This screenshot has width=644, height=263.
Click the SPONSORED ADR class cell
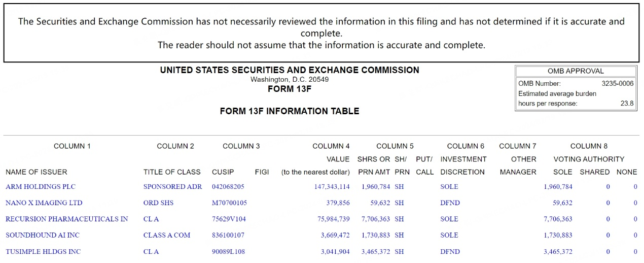click(x=172, y=186)
